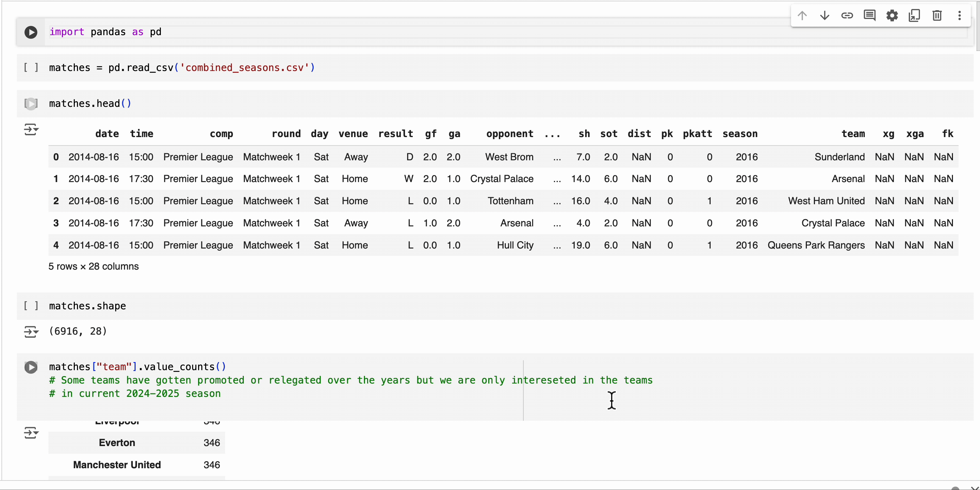980x490 pixels.
Task: Move cell up using arrow icon
Action: point(802,15)
